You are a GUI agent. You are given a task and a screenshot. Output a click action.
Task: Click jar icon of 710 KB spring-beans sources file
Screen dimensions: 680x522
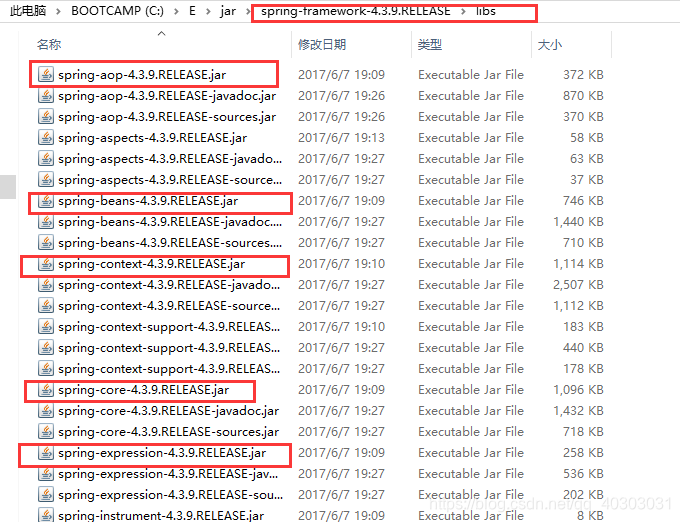pos(46,243)
